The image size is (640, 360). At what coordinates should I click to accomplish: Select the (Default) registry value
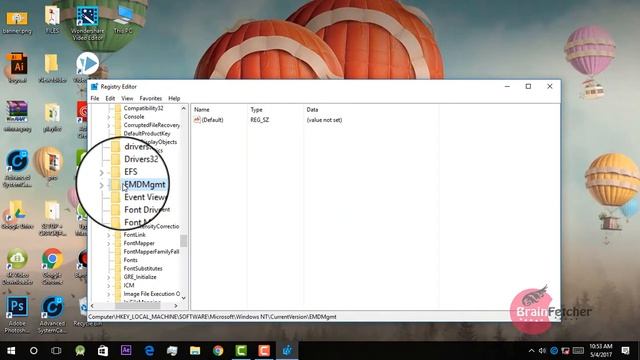point(212,120)
